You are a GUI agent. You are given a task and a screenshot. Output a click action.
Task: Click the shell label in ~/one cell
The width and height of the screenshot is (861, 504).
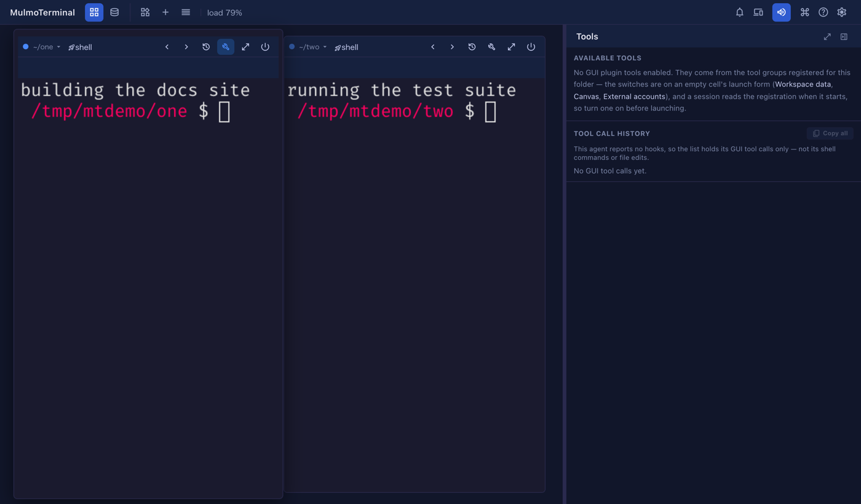click(80, 47)
